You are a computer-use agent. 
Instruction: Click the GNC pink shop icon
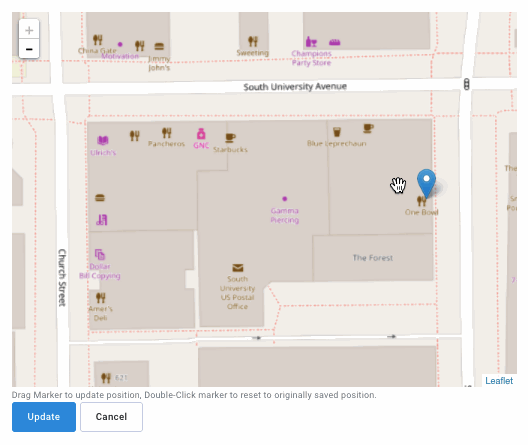[x=201, y=134]
